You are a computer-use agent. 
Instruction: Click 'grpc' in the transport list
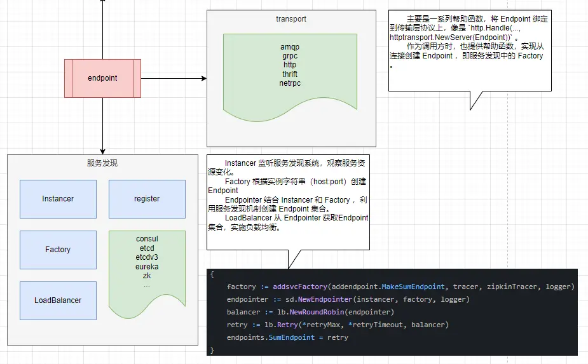[x=290, y=56]
